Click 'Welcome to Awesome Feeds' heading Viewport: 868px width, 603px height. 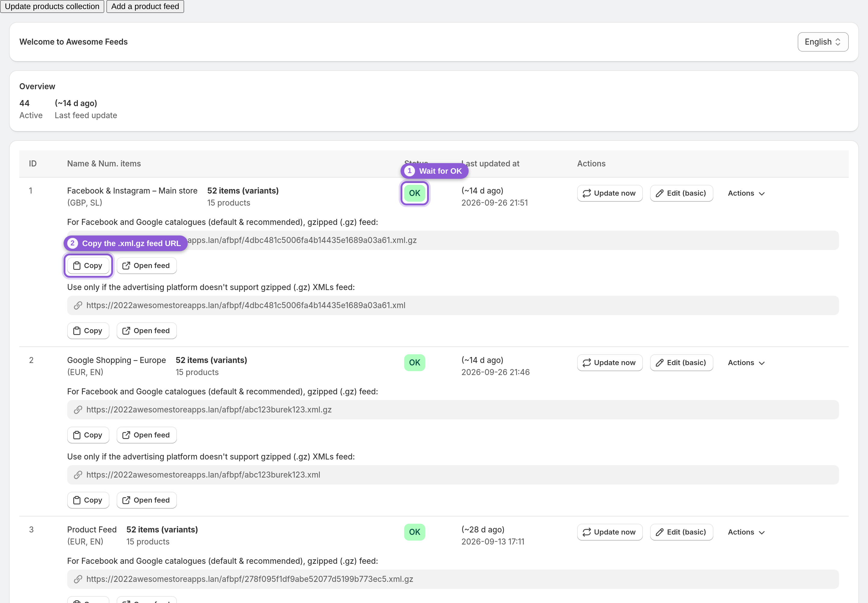[x=74, y=42]
